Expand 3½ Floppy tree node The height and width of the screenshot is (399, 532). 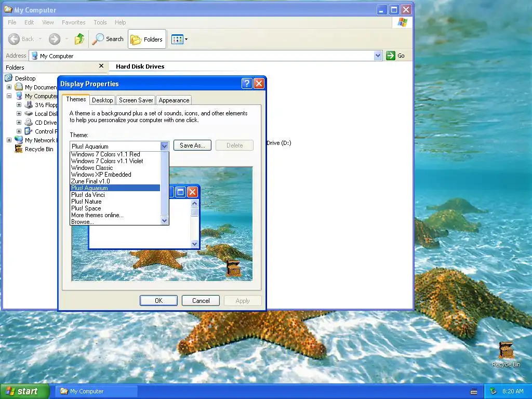pyautogui.click(x=19, y=104)
